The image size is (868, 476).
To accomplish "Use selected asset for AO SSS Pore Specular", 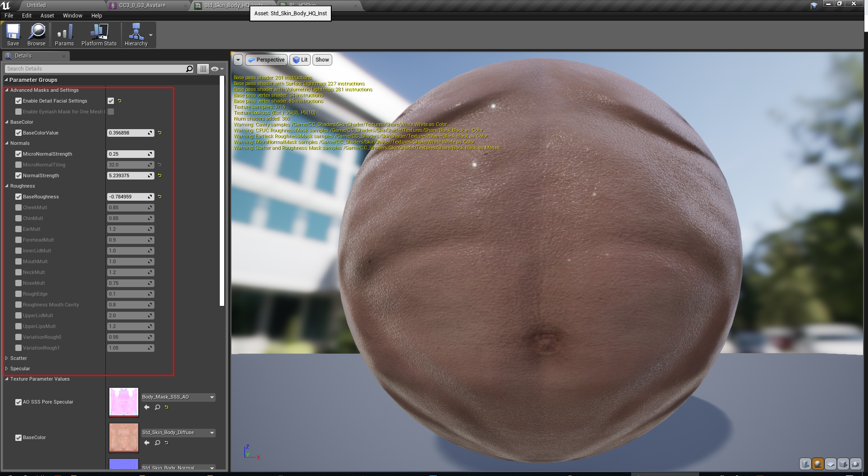I will pyautogui.click(x=147, y=407).
